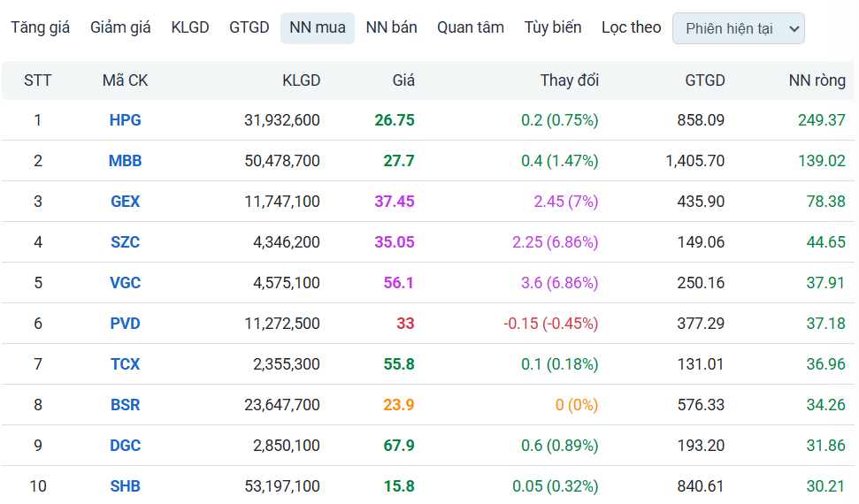Viewport: 859px width, 504px height.
Task: Expand the Phiên hiện tại dropdown
Action: (738, 28)
